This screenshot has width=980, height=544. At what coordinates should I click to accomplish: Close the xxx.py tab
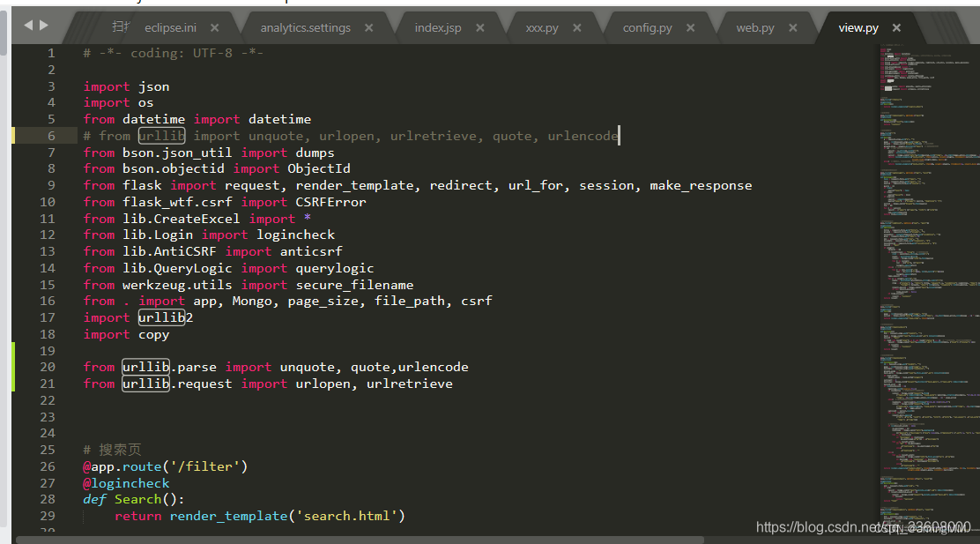pyautogui.click(x=577, y=27)
